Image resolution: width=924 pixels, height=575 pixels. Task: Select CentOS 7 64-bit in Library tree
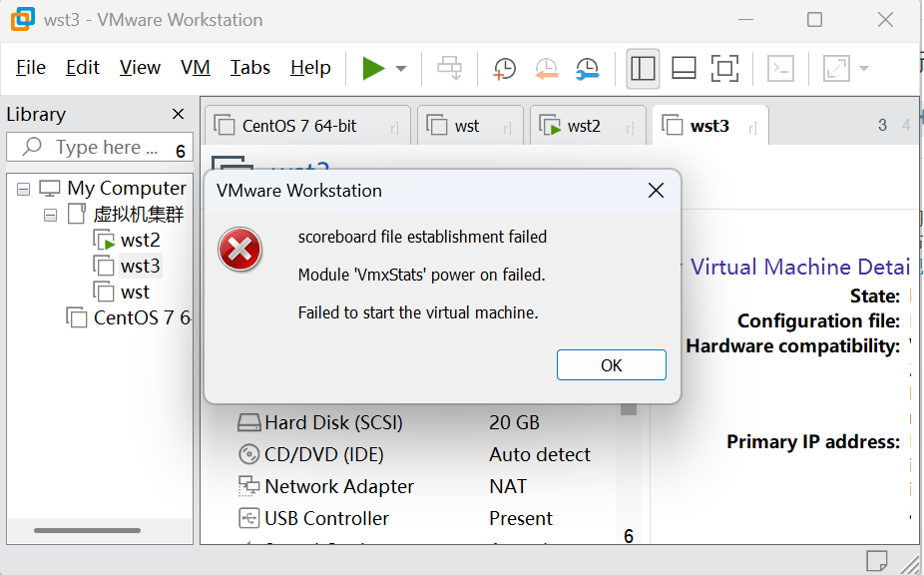pyautogui.click(x=142, y=317)
